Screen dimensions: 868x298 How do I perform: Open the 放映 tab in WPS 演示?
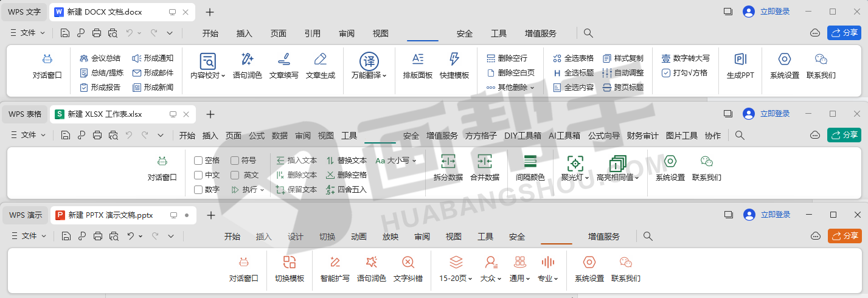coord(391,237)
